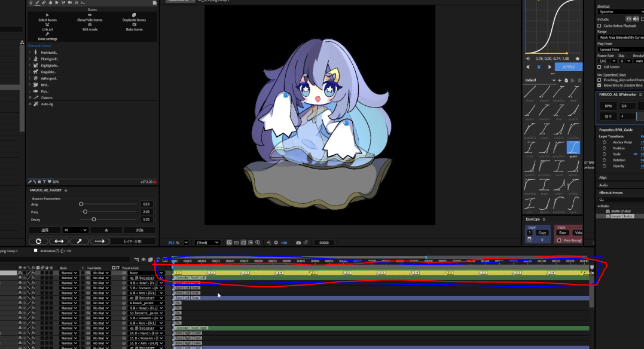Enable Cache Before Playback checkbox
644x349 pixels.
tap(599, 26)
